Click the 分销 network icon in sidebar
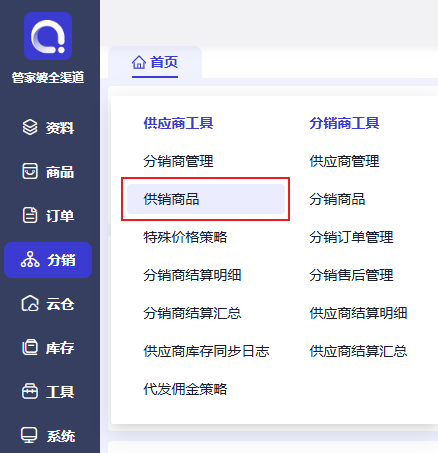 (x=30, y=260)
